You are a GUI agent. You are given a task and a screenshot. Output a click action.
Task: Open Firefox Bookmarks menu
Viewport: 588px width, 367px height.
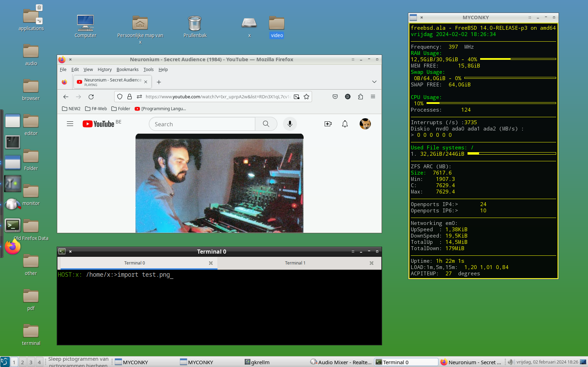click(127, 70)
